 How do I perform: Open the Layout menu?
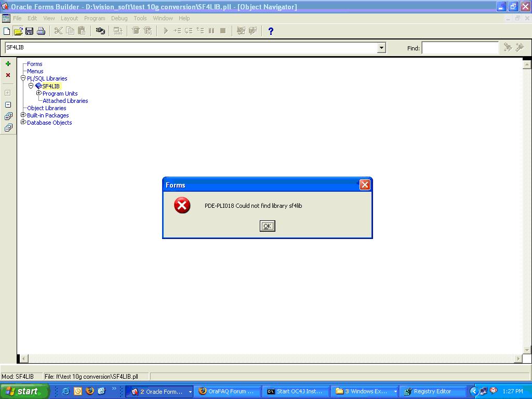69,18
